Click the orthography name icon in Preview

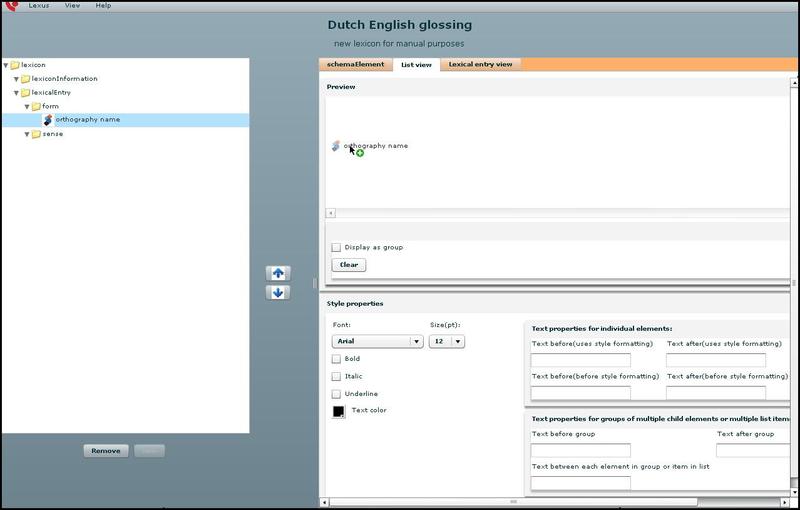336,146
